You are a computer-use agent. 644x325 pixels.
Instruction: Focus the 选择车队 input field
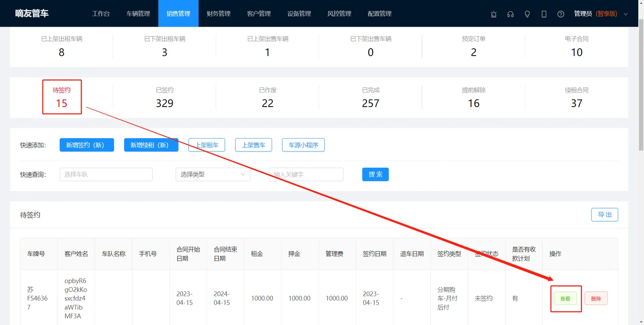click(106, 174)
